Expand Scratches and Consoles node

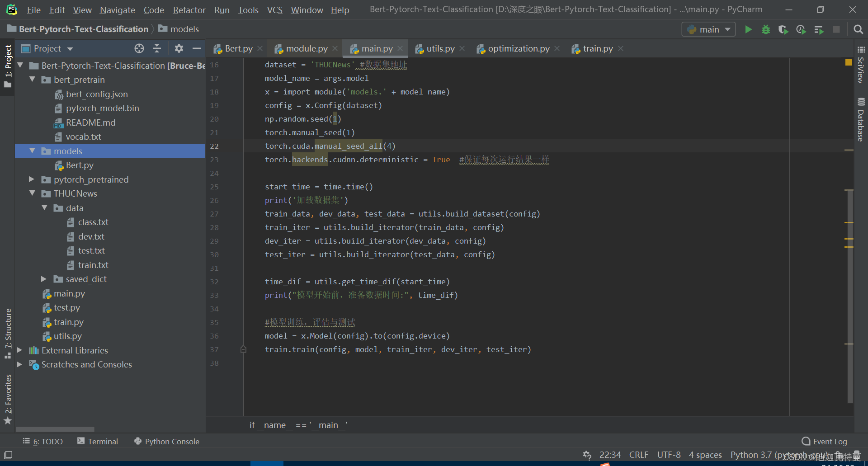pos(19,364)
